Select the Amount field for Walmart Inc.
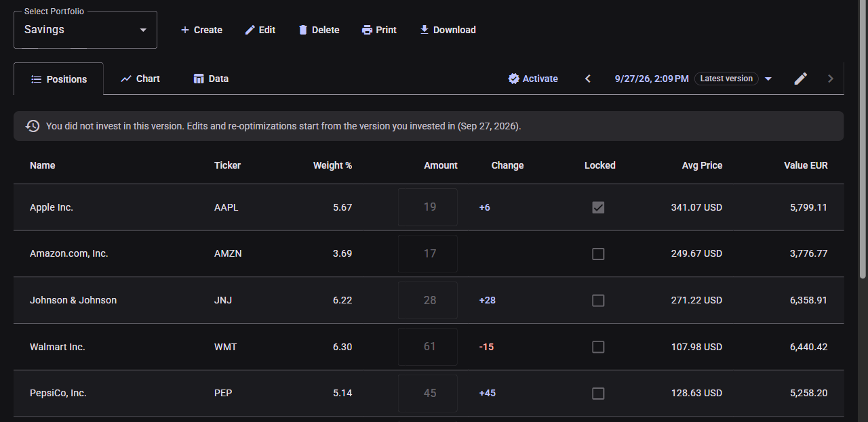This screenshot has width=868, height=422. [428, 347]
